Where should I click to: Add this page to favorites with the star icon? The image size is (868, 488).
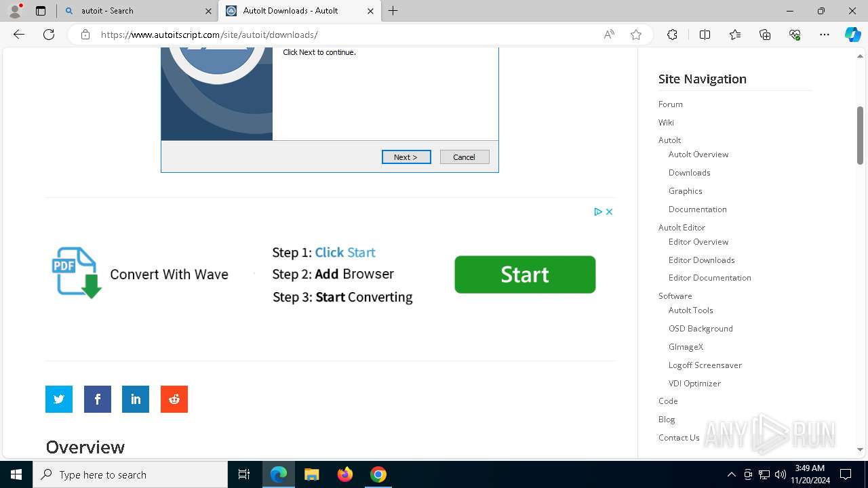coord(636,35)
